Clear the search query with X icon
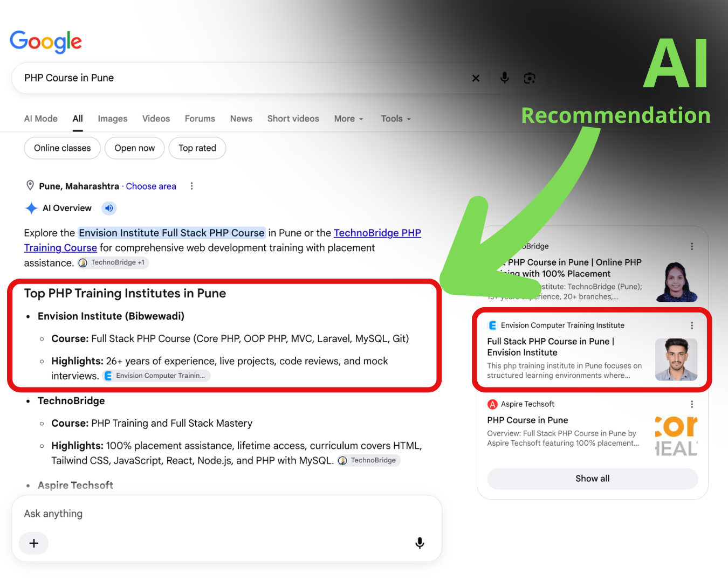Viewport: 728px width, 582px height. 476,78
